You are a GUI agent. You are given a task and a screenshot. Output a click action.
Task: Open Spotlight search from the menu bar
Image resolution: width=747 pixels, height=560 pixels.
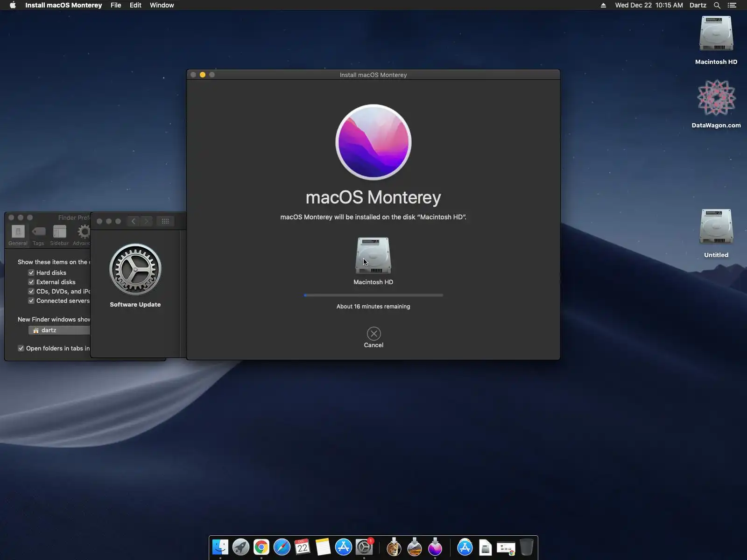(x=717, y=5)
